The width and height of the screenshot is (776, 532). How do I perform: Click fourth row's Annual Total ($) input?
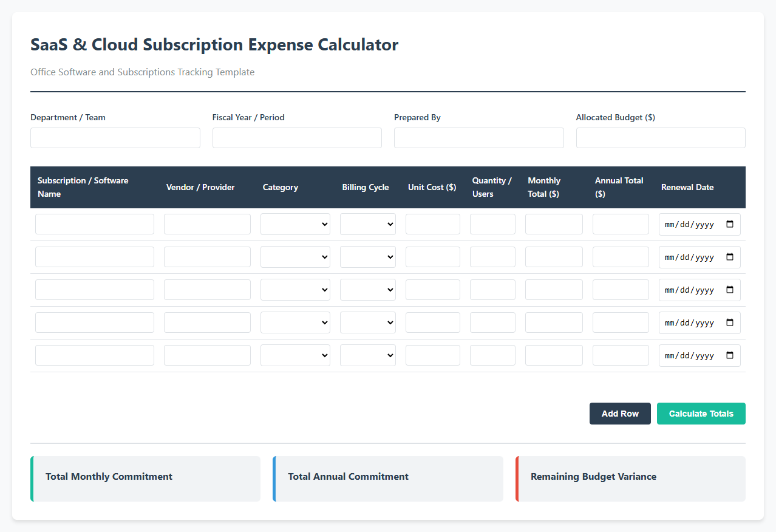[x=621, y=322]
